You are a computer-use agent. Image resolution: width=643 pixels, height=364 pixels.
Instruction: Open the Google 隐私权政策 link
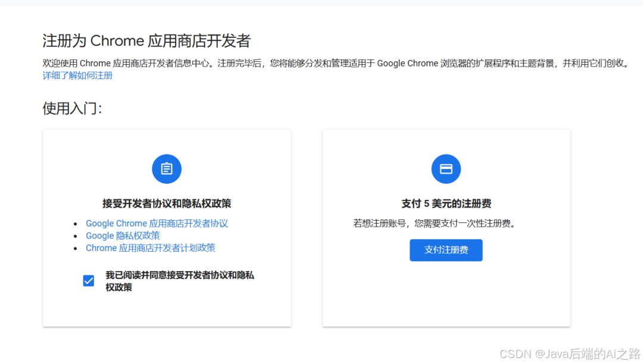[123, 236]
